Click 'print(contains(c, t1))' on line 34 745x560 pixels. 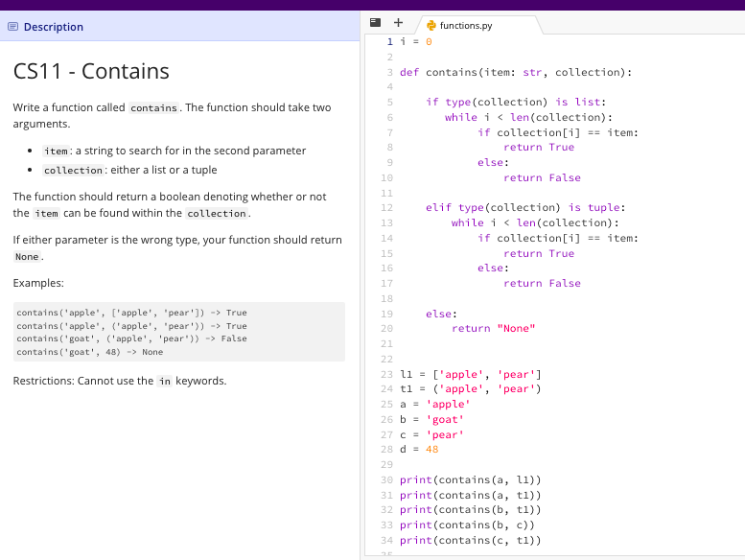[471, 541]
